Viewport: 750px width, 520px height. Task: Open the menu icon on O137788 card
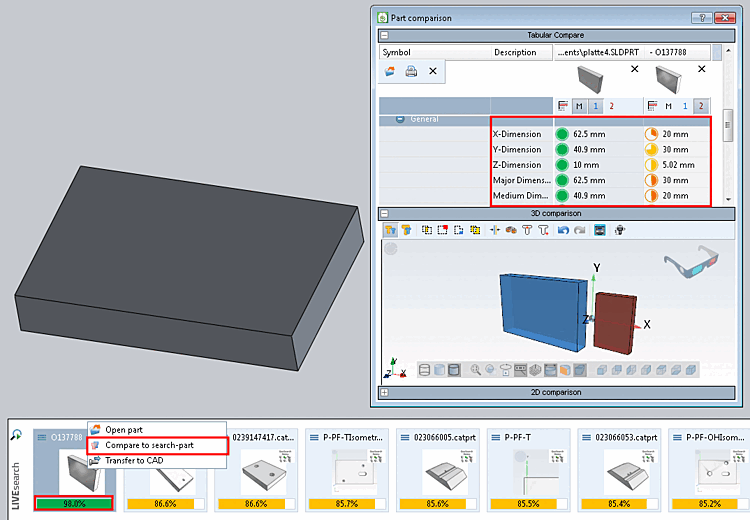(42, 438)
